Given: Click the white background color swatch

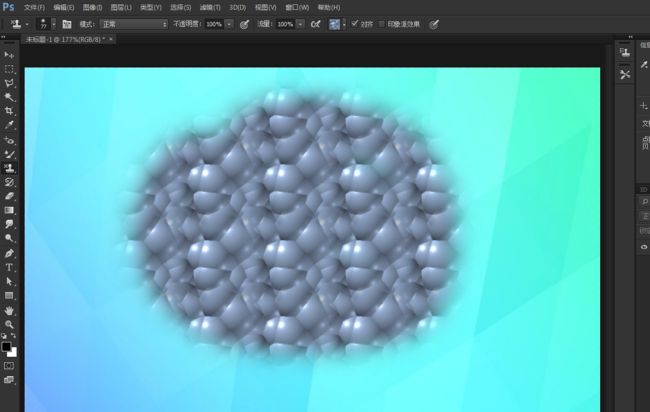Looking at the screenshot, I should click(x=13, y=353).
